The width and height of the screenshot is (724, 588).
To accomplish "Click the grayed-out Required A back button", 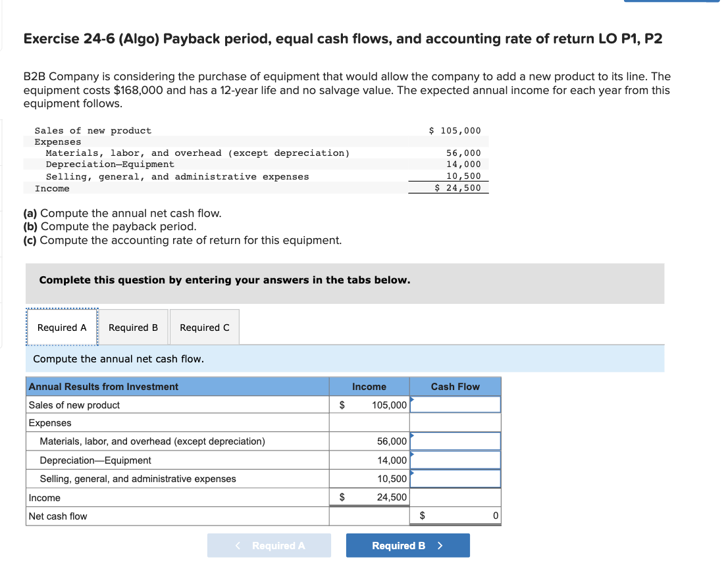I will tap(269, 545).
